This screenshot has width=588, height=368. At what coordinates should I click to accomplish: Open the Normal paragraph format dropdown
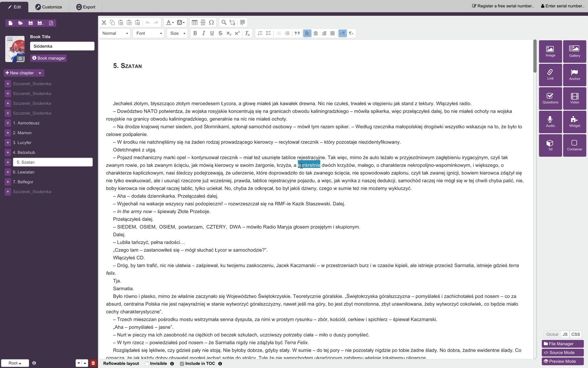[x=115, y=33]
